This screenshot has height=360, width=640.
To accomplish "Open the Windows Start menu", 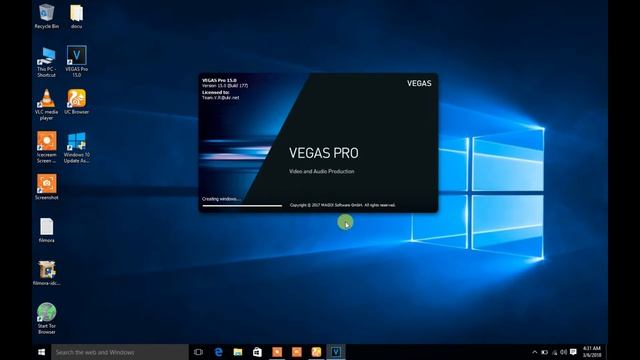I will (x=41, y=352).
